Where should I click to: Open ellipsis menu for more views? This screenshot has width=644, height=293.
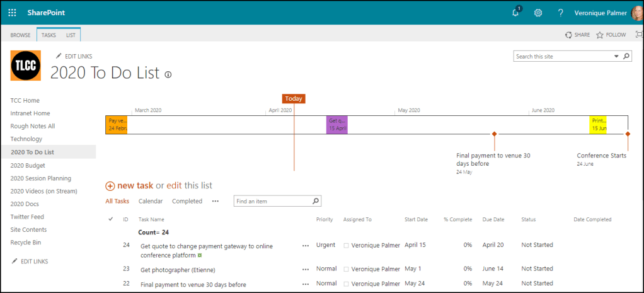click(x=216, y=202)
